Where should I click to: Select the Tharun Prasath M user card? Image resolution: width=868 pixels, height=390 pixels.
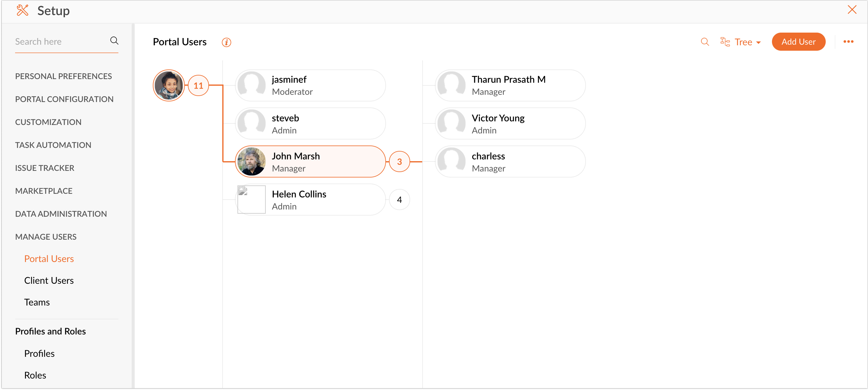pos(510,85)
